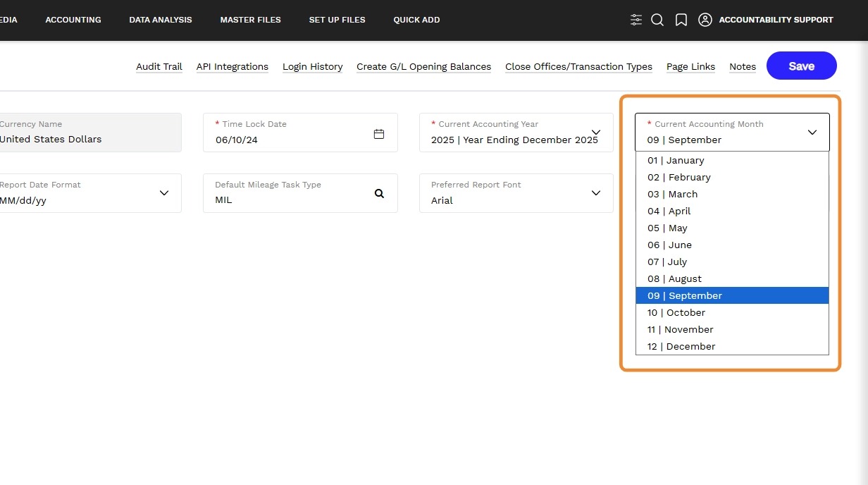Open the Set Up Files menu
The height and width of the screenshot is (485, 868).
tap(337, 20)
